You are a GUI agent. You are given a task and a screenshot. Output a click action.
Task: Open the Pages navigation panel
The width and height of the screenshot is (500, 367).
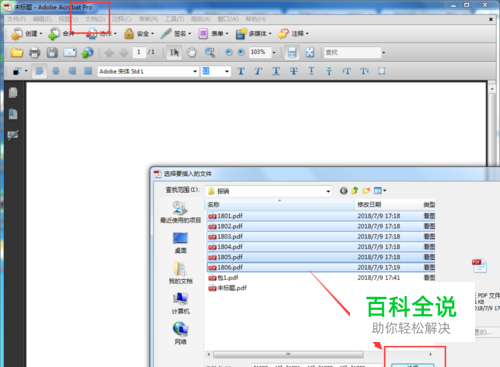[13, 93]
